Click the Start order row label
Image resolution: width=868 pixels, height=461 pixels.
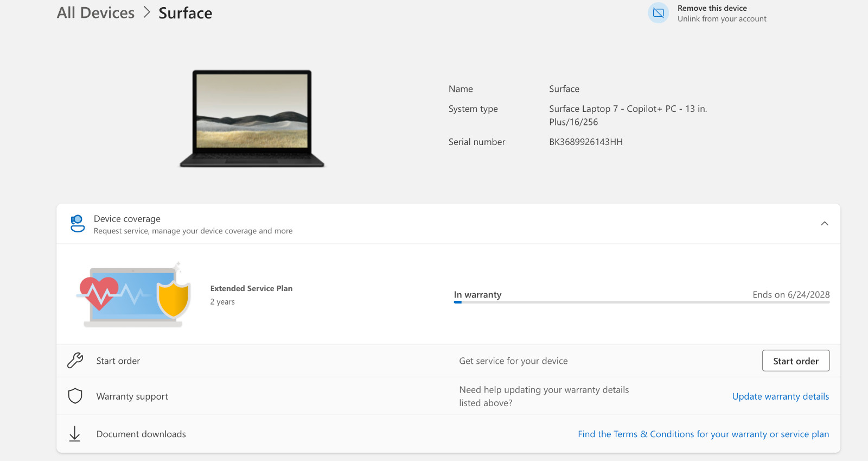tap(118, 361)
